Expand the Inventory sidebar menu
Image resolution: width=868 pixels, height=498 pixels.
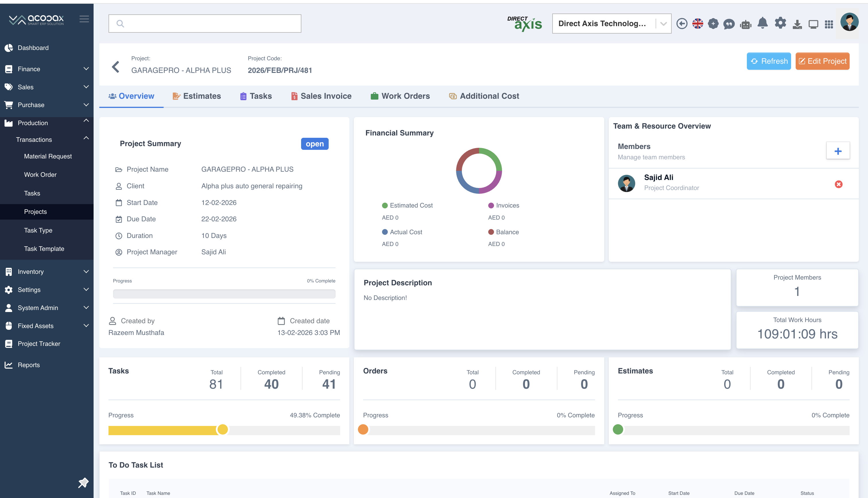click(x=46, y=272)
